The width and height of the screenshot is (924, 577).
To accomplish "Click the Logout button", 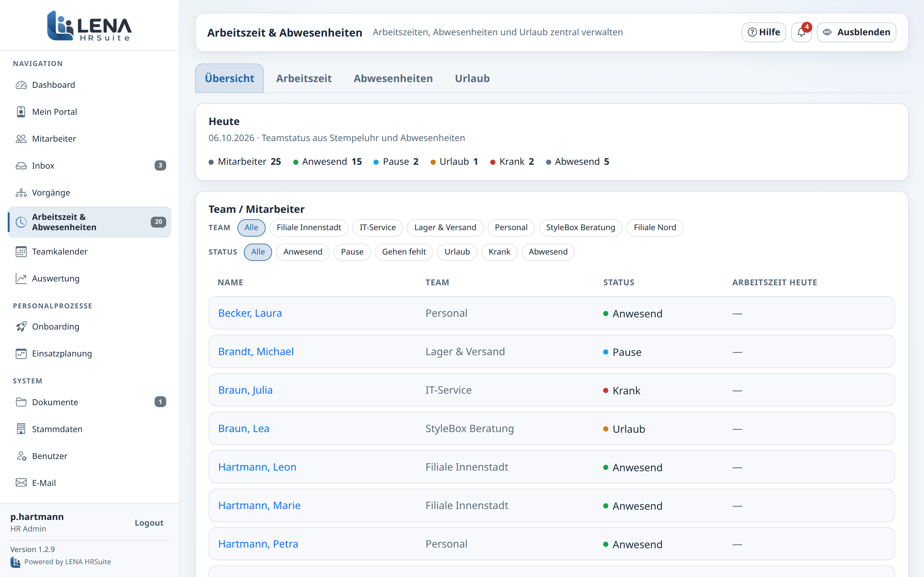I will tap(149, 523).
